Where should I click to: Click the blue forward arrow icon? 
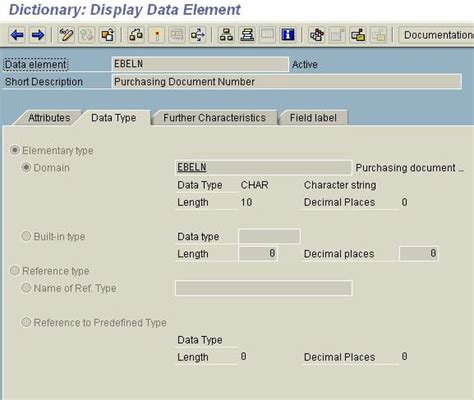[x=38, y=35]
